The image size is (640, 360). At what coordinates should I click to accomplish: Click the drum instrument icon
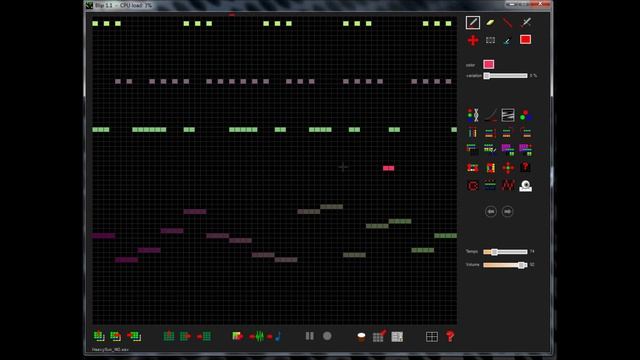[361, 336]
